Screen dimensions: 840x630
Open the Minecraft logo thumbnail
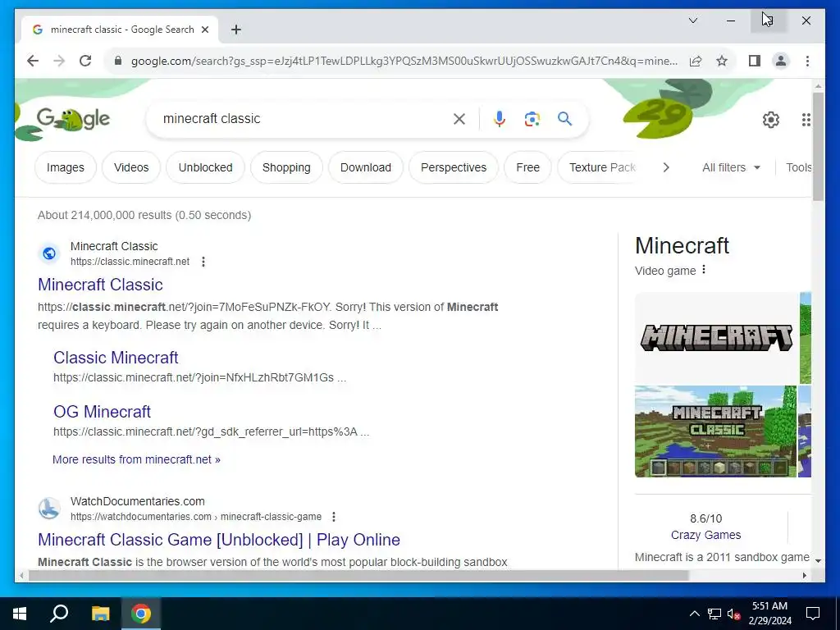[716, 337]
